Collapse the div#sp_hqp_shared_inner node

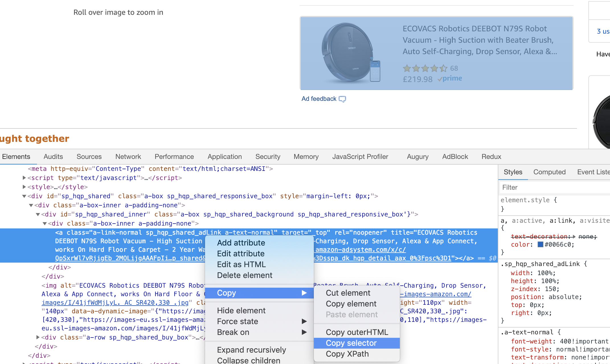click(x=38, y=214)
